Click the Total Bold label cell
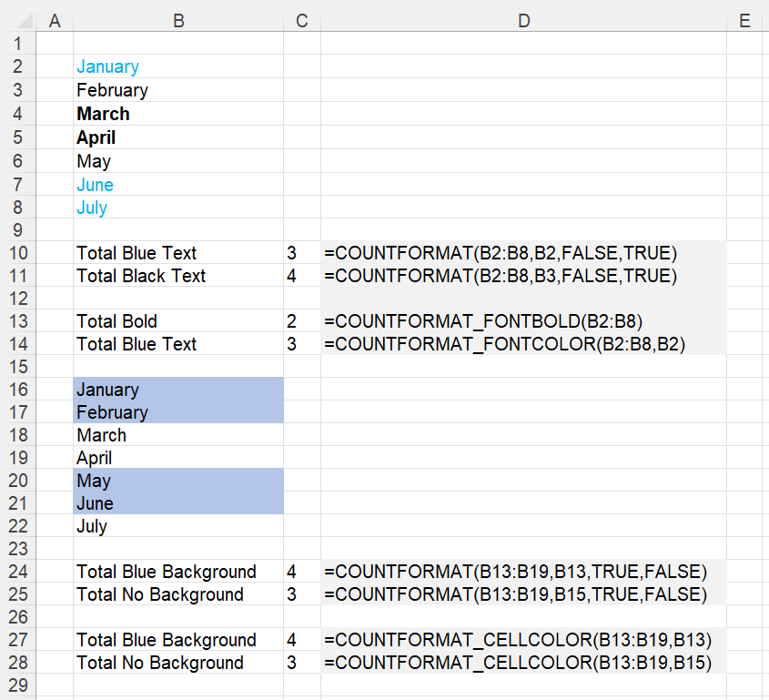The image size is (769, 700). (x=178, y=321)
